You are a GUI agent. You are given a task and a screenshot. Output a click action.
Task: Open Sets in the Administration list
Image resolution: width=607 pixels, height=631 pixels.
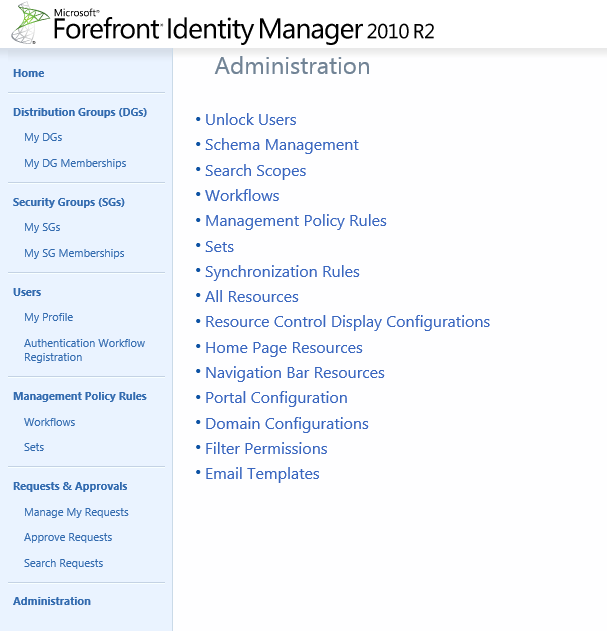(x=219, y=247)
